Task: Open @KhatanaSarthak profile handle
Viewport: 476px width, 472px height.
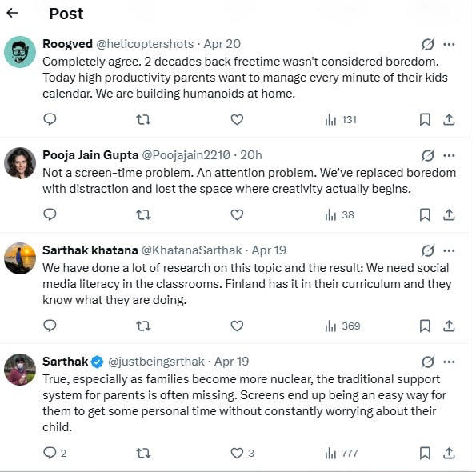Action: coord(192,250)
